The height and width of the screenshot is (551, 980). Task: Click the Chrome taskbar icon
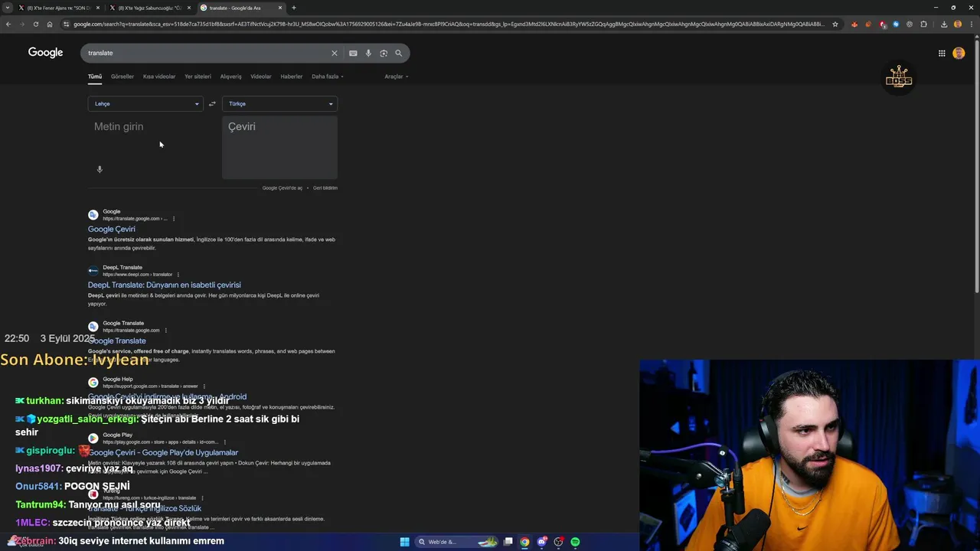(x=524, y=542)
